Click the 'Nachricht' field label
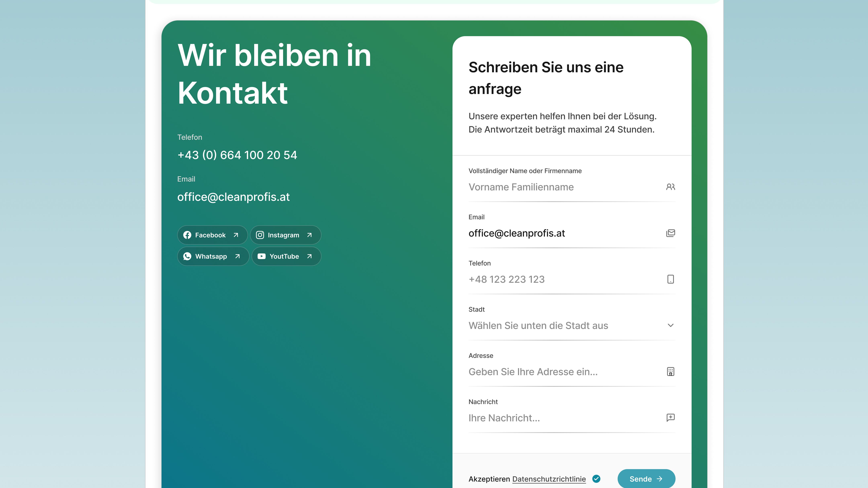 click(483, 401)
